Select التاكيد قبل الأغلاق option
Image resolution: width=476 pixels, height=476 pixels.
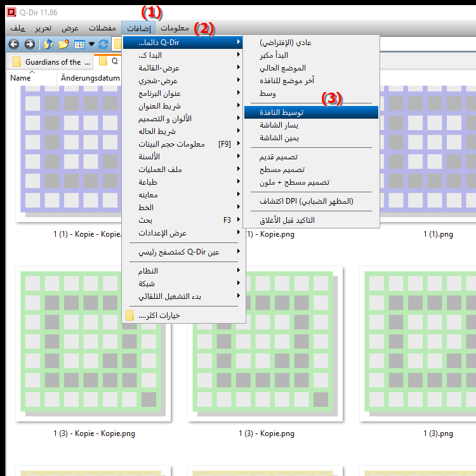287,220
